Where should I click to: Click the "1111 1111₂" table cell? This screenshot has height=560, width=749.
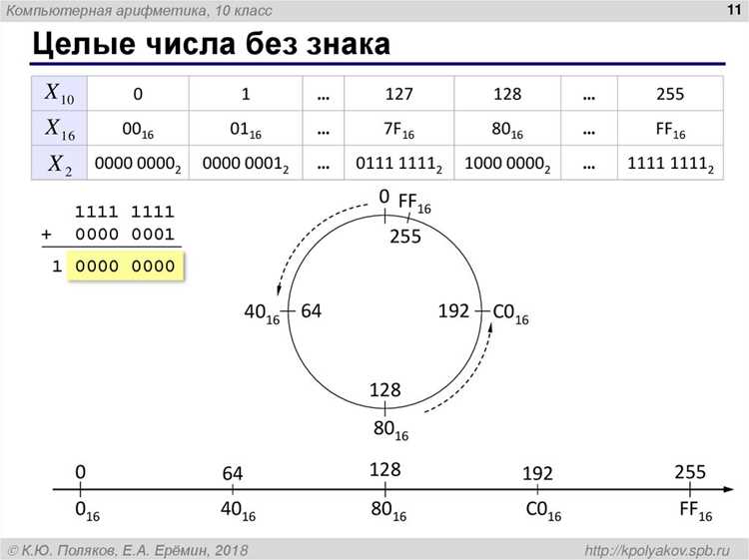pos(670,163)
